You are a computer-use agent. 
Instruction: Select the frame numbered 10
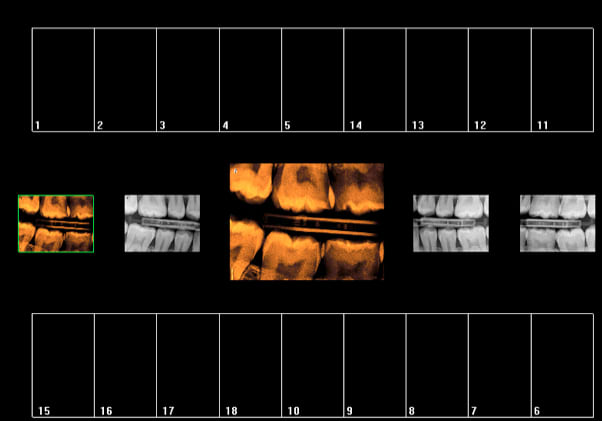coord(312,365)
